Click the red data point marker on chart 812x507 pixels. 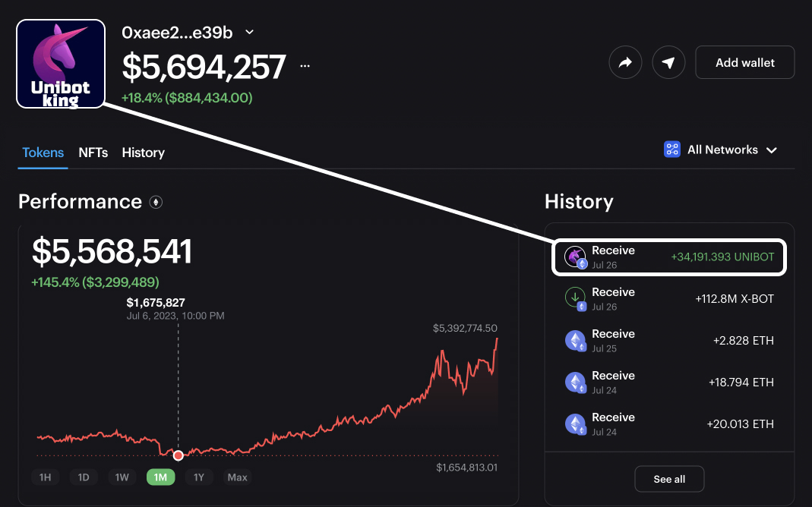click(179, 455)
